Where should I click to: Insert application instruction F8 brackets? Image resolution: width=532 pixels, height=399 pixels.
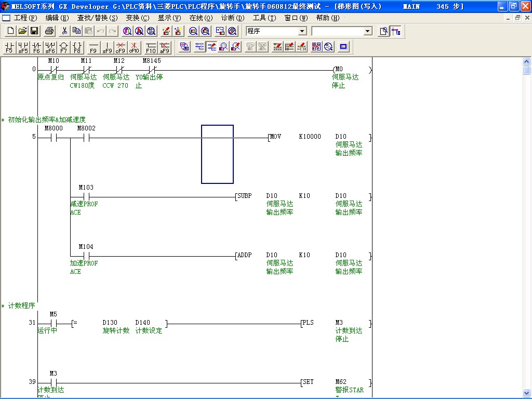pos(77,47)
